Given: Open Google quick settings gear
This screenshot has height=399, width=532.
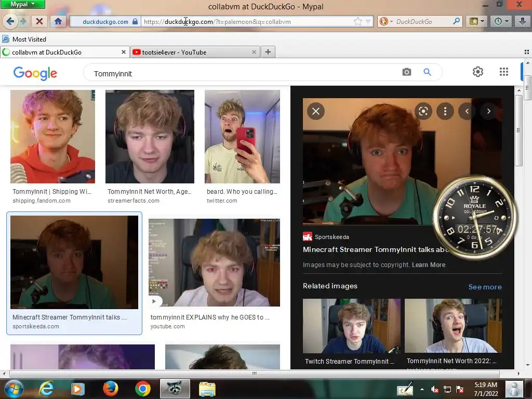Looking at the screenshot, I should pos(478,72).
